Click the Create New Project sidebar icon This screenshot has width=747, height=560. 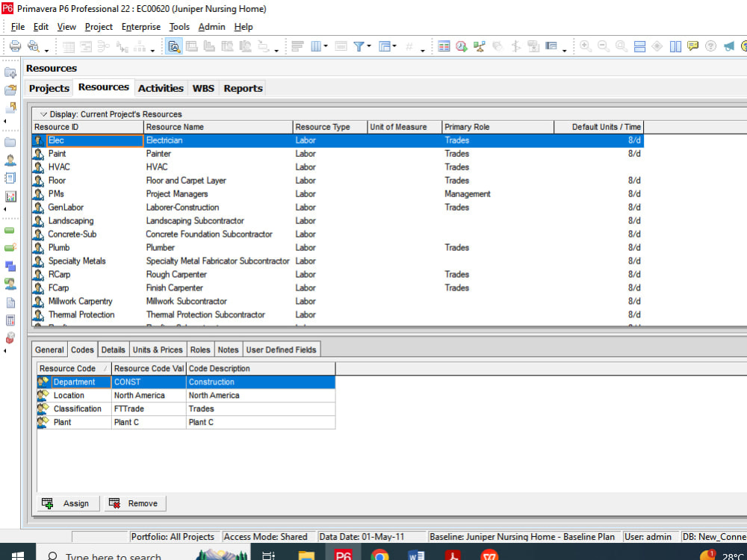[x=10, y=72]
